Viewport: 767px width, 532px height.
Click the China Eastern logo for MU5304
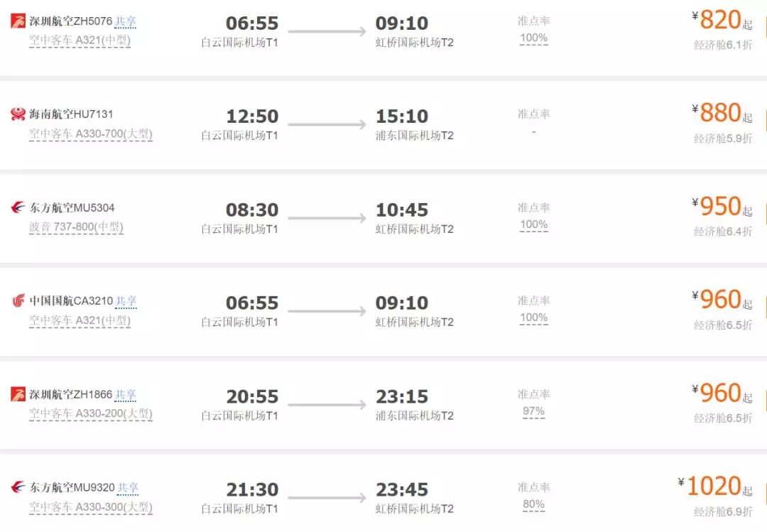coord(18,207)
